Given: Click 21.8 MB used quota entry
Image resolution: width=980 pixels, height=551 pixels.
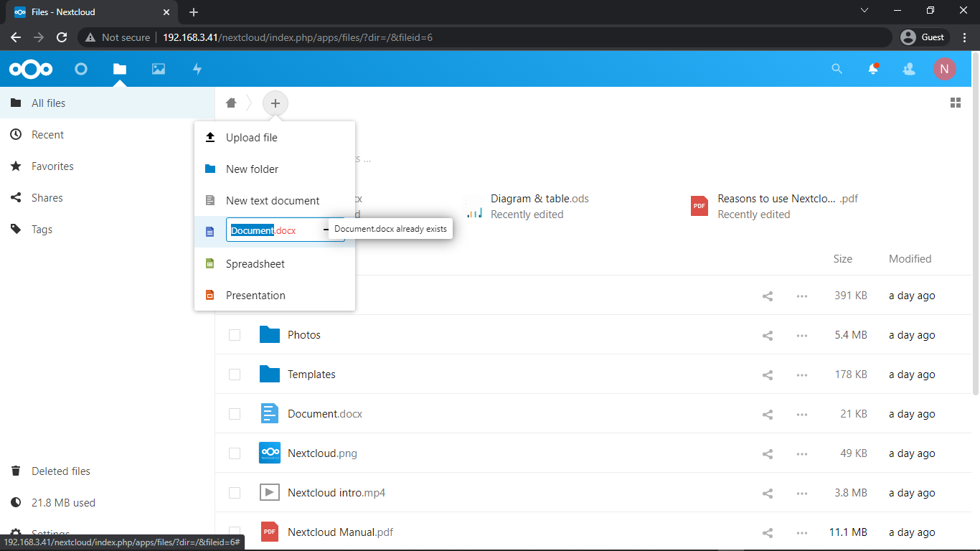Looking at the screenshot, I should 108,503.
